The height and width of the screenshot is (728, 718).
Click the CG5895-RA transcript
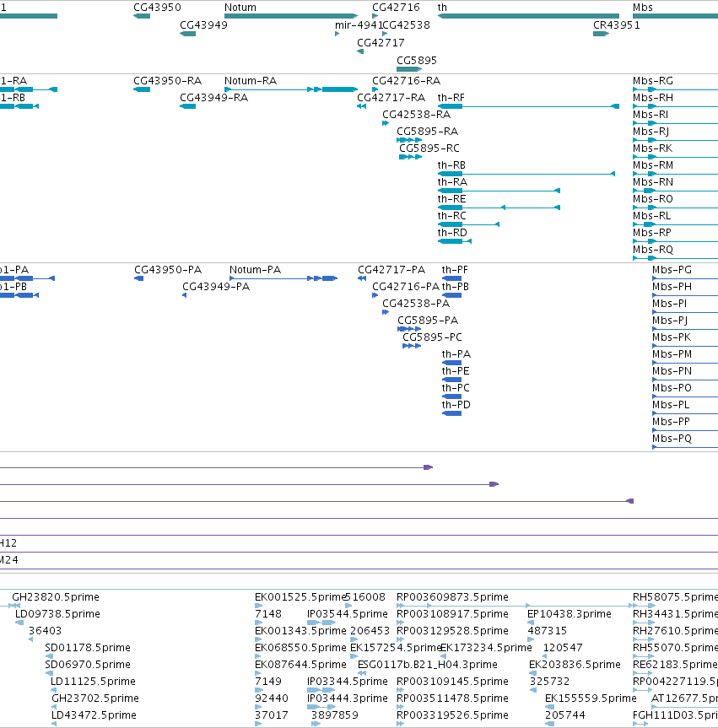[408, 140]
